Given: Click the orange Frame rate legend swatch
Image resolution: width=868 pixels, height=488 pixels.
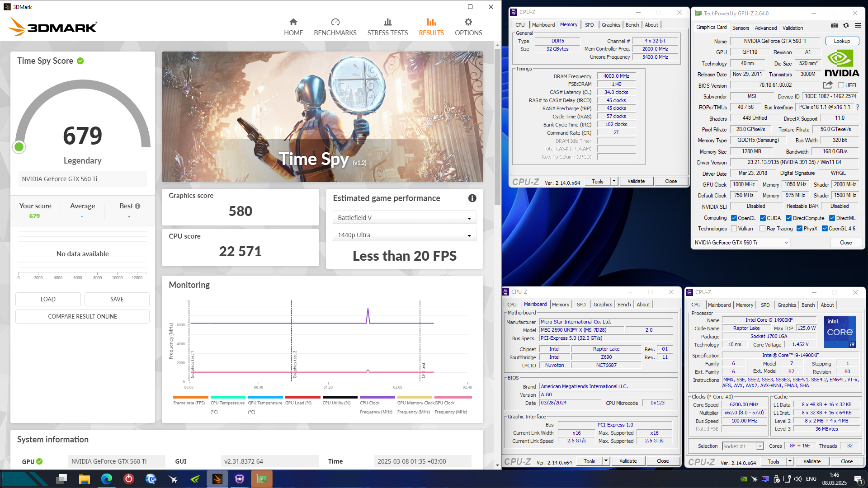Looking at the screenshot, I should [190, 398].
